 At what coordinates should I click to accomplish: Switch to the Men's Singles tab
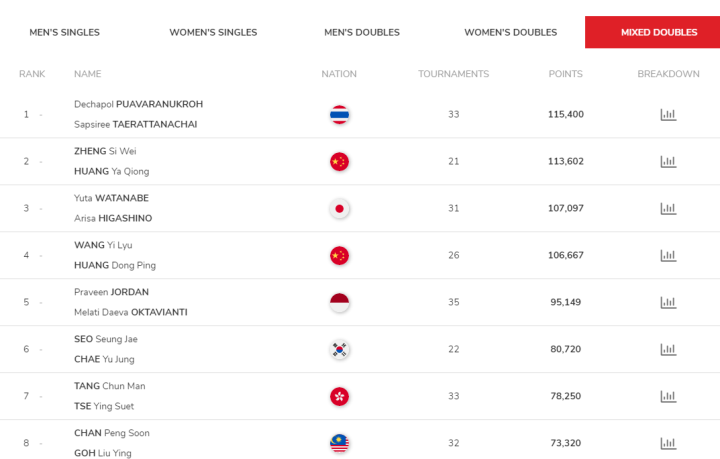point(64,32)
